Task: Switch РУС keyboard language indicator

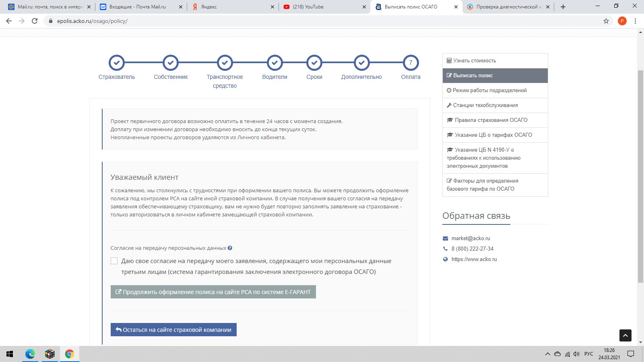Action: [589, 354]
